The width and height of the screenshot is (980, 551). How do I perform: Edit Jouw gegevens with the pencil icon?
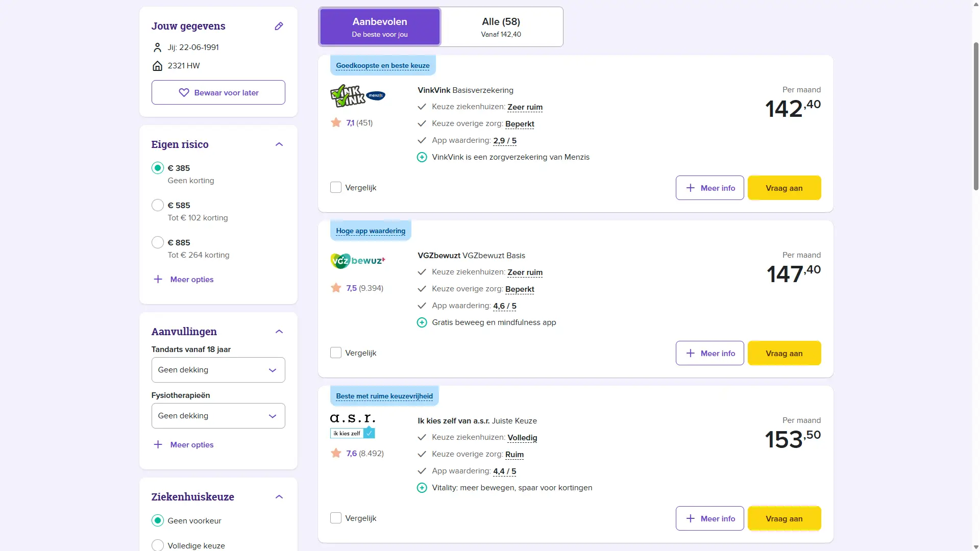279,26
